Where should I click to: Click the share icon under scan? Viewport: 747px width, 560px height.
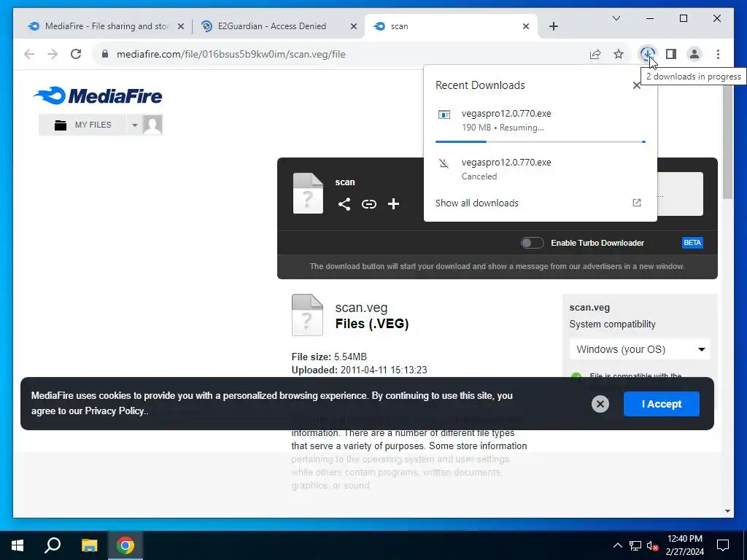point(344,204)
